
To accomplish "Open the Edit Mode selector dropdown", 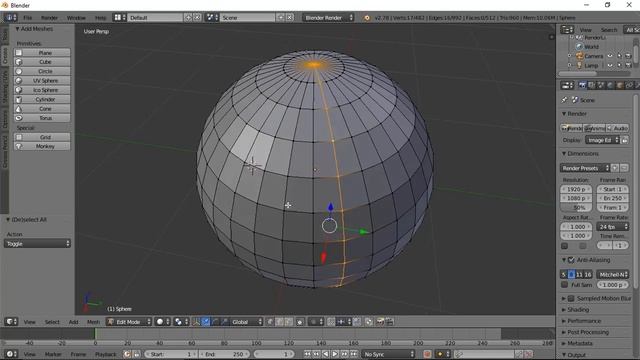I will [129, 322].
